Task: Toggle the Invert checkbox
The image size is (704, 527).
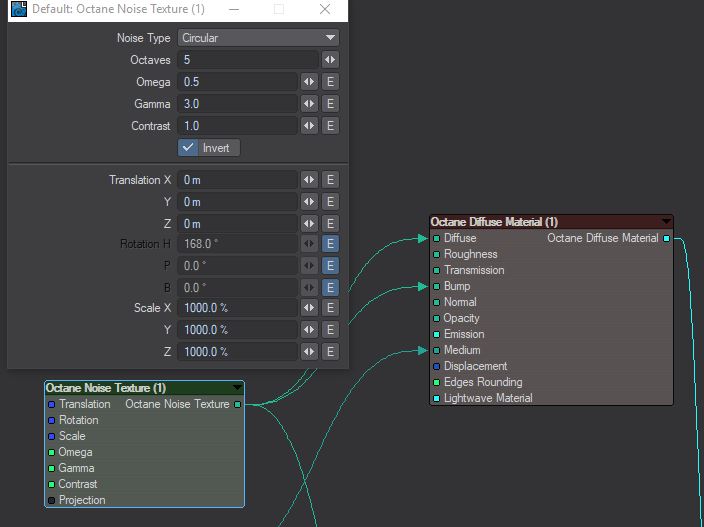Action: point(188,148)
